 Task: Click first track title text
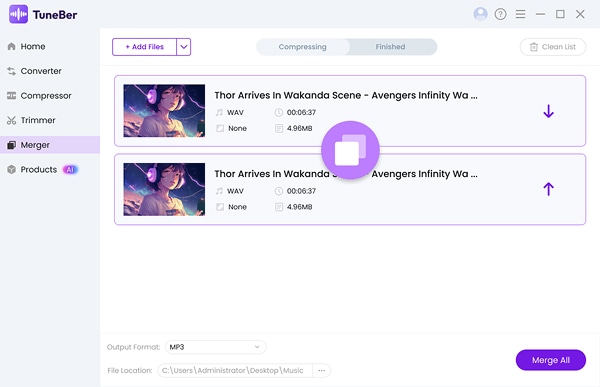(x=346, y=95)
